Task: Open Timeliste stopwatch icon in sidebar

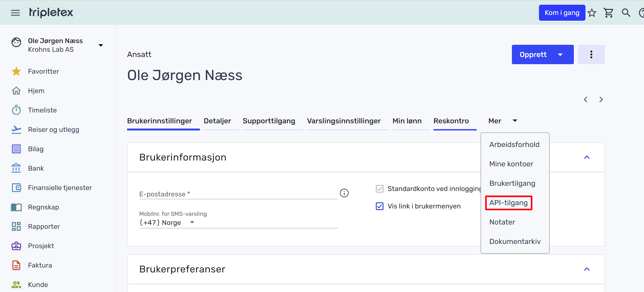Action: point(16,110)
